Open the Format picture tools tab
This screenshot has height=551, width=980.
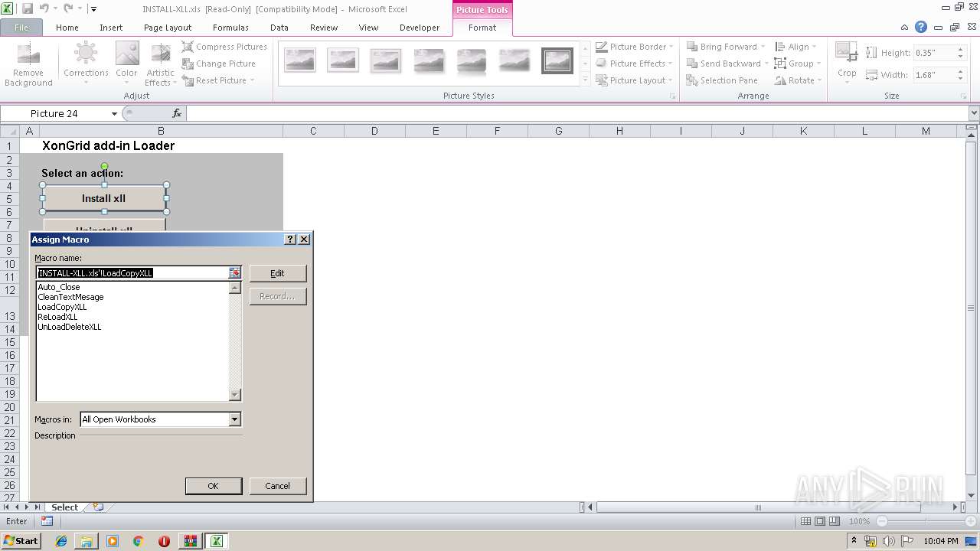482,28
